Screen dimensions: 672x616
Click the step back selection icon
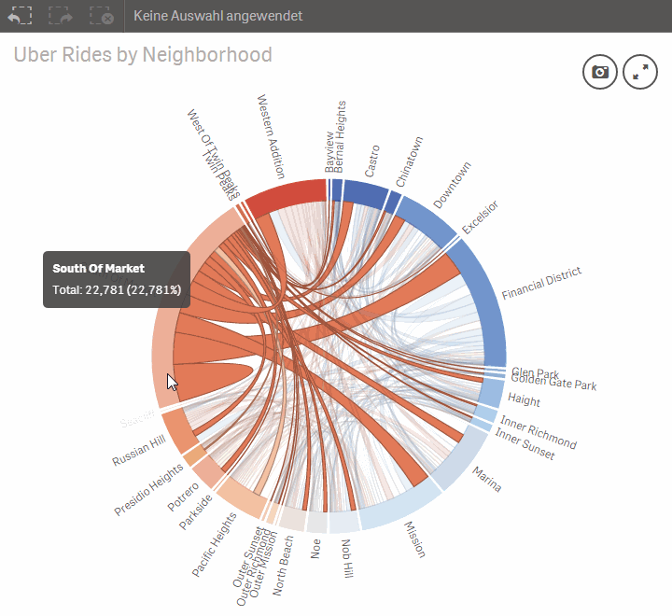point(20,16)
